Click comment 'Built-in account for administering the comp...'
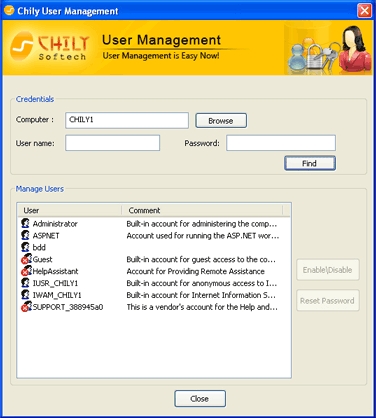Image resolution: width=376 pixels, height=418 pixels. click(x=201, y=224)
